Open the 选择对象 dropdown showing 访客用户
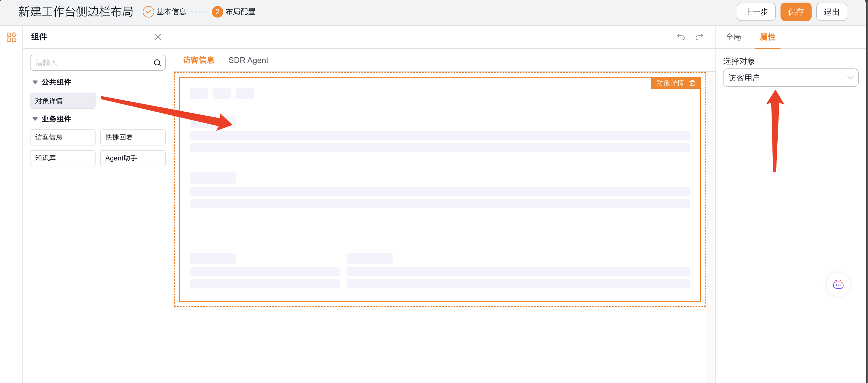 coord(790,78)
